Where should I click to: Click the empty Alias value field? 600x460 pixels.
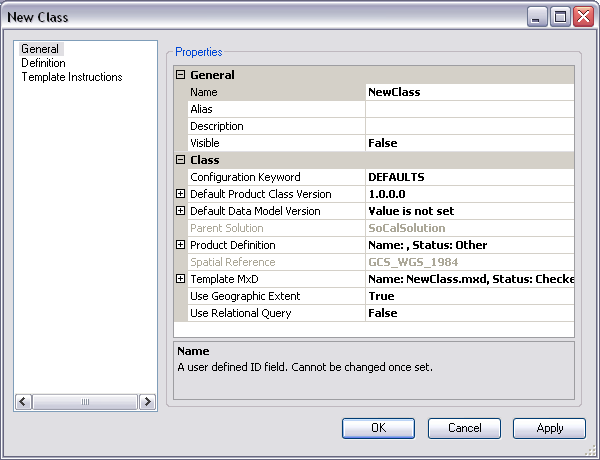tap(469, 109)
